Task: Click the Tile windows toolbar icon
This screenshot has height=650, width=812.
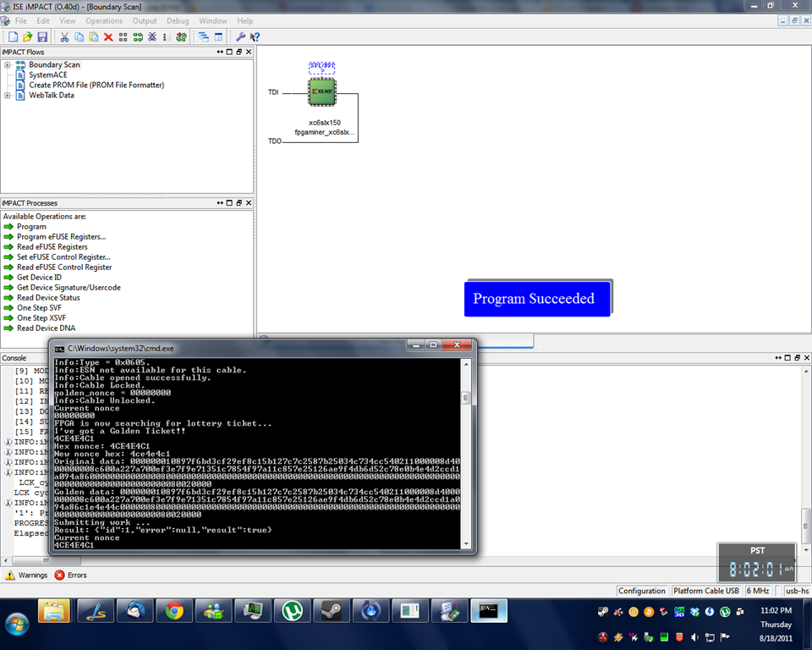Action: [218, 36]
